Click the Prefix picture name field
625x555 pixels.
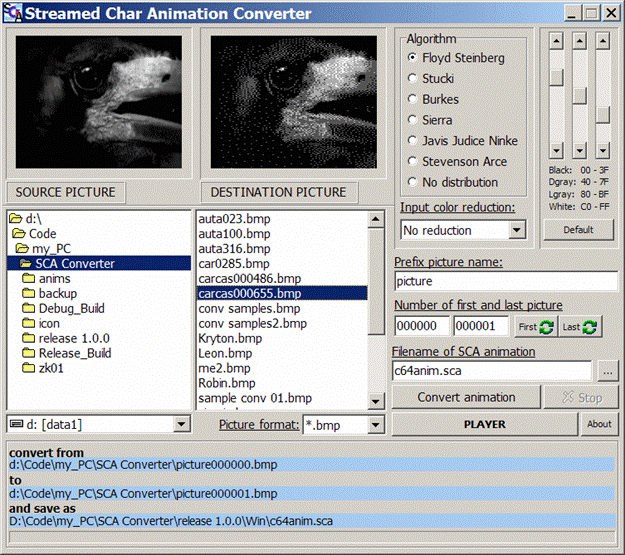tap(506, 281)
